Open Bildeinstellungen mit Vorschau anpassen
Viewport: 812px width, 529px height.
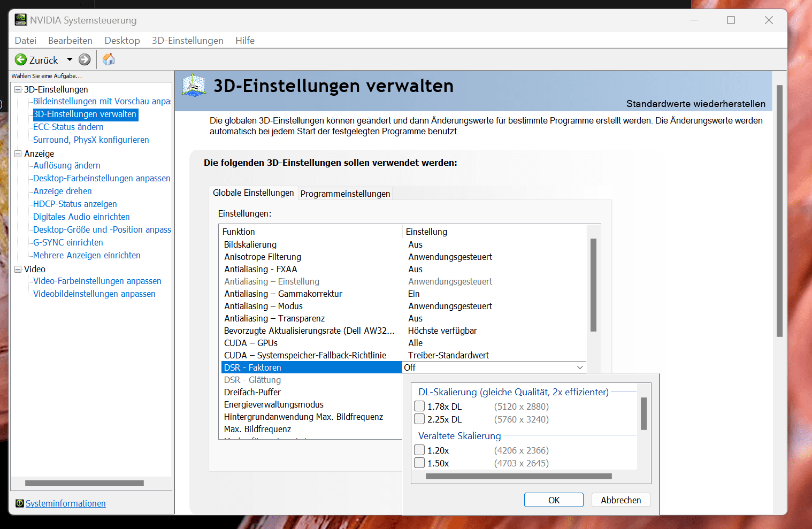pyautogui.click(x=102, y=101)
